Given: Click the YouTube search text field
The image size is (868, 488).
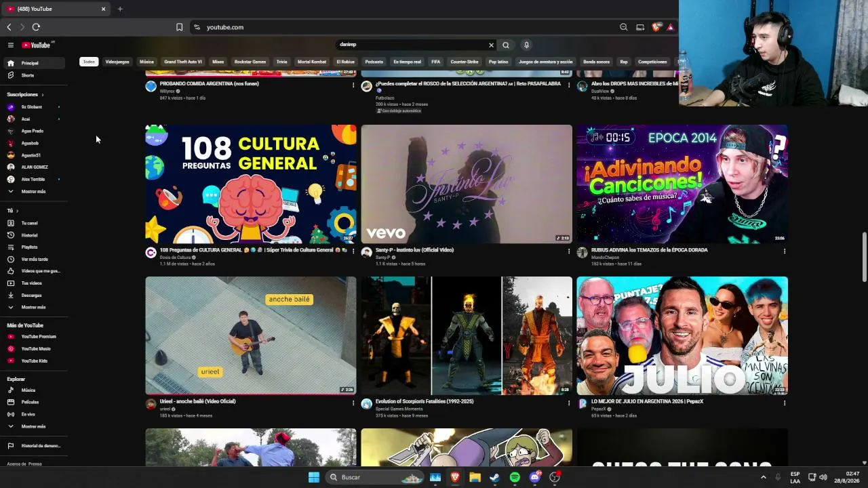Looking at the screenshot, I should [x=412, y=45].
